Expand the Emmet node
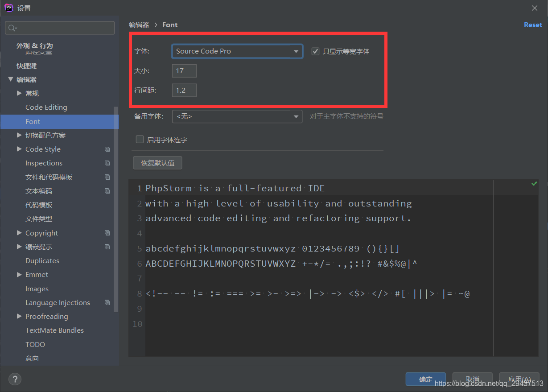The width and height of the screenshot is (548, 392). [x=19, y=275]
